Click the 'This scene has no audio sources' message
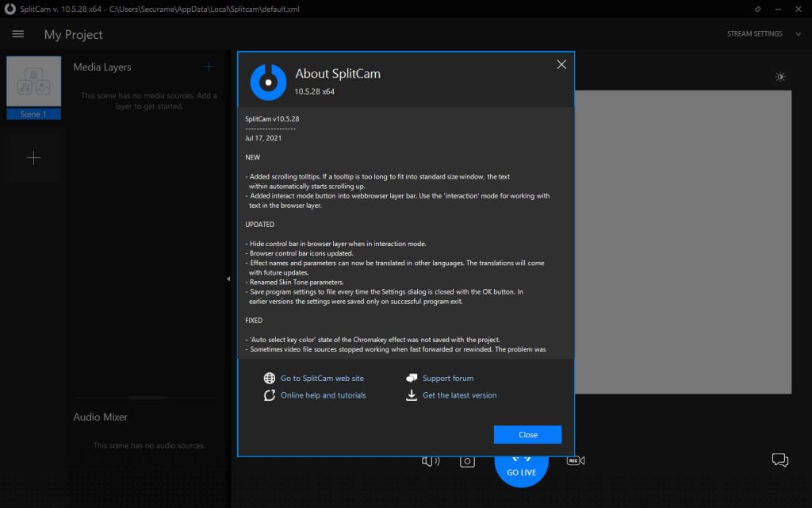This screenshot has width=812, height=508. coord(149,445)
